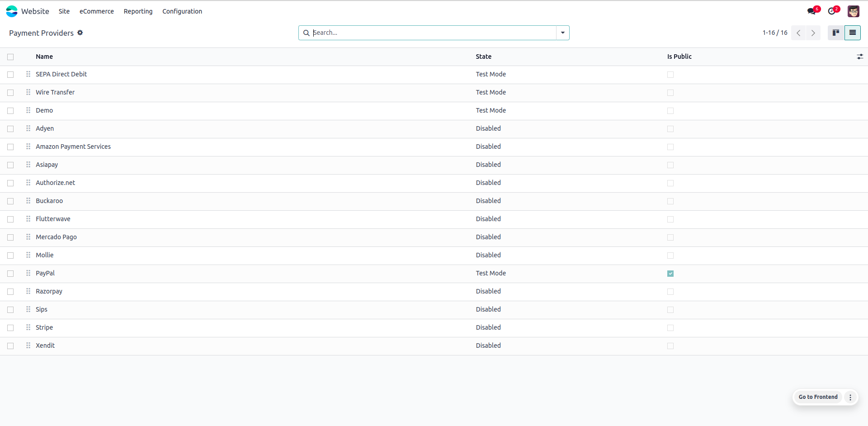Go to next page of records

813,33
